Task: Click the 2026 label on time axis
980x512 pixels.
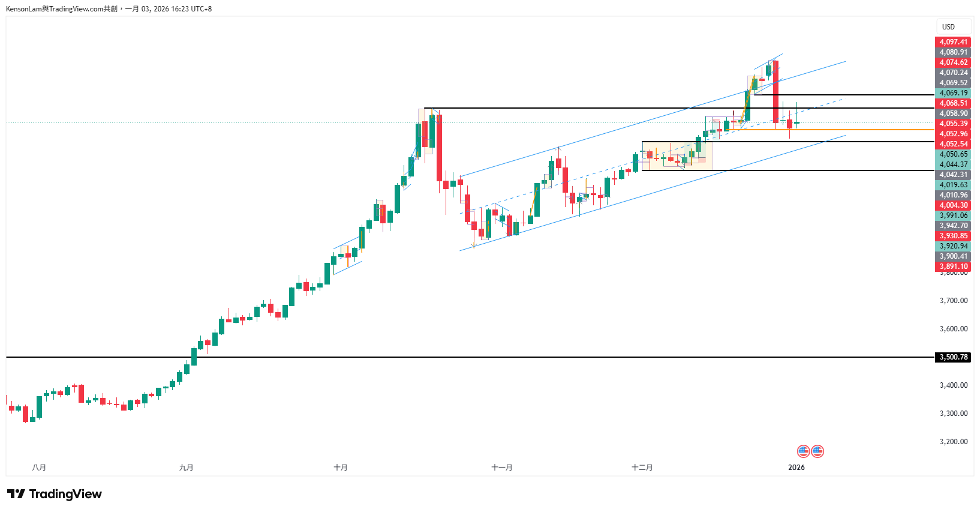Action: point(796,468)
